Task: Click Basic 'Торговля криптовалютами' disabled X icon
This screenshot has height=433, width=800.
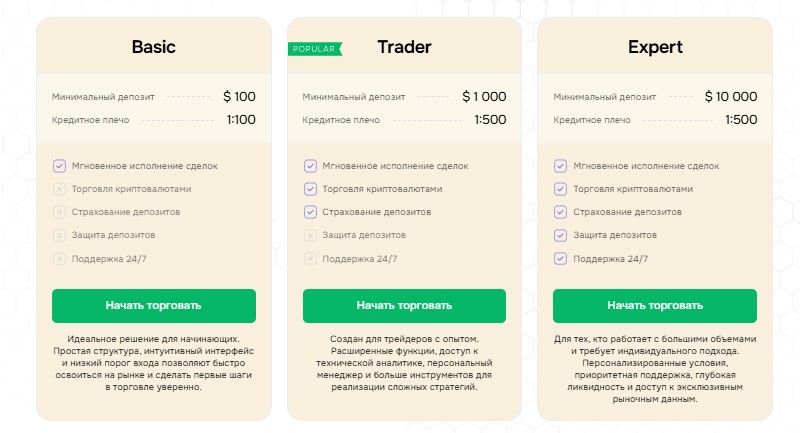Action: pyautogui.click(x=59, y=189)
